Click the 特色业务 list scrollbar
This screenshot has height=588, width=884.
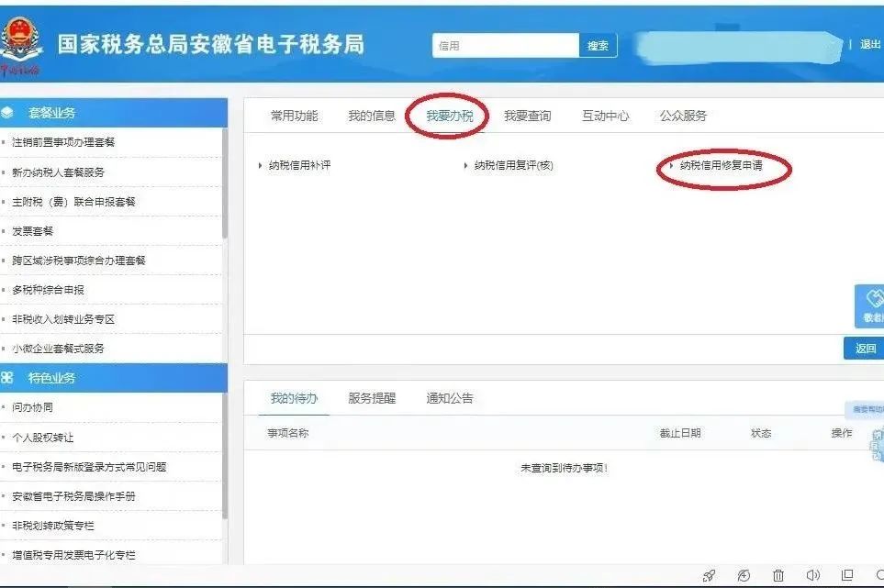click(225, 456)
